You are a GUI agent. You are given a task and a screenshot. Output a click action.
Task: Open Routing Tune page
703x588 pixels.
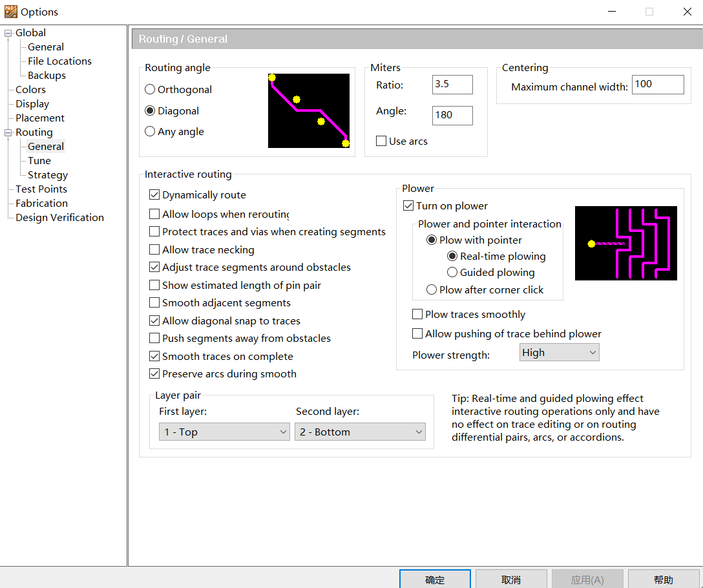[39, 161]
